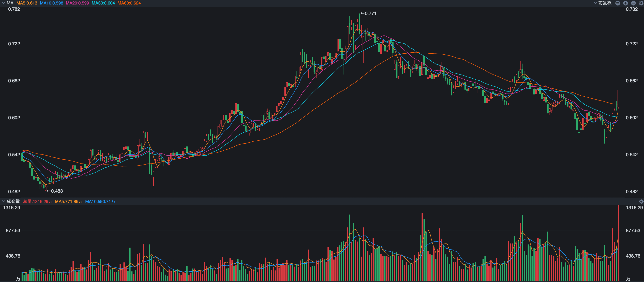Click the volume MA5:771.86万 label
The image size is (644, 282).
(69, 201)
